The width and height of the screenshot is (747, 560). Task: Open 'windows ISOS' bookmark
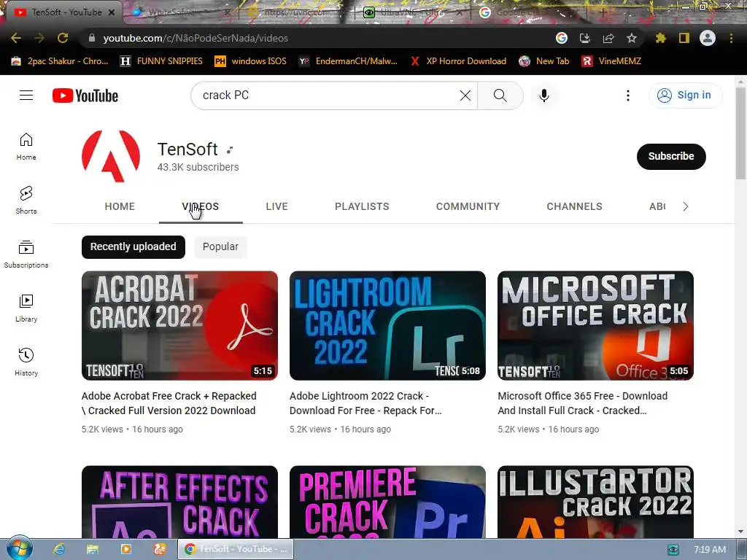pos(251,61)
